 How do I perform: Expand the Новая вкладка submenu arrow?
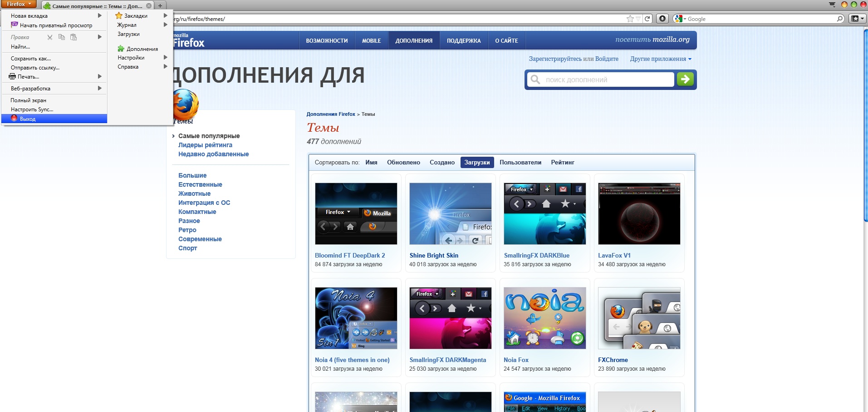click(100, 15)
